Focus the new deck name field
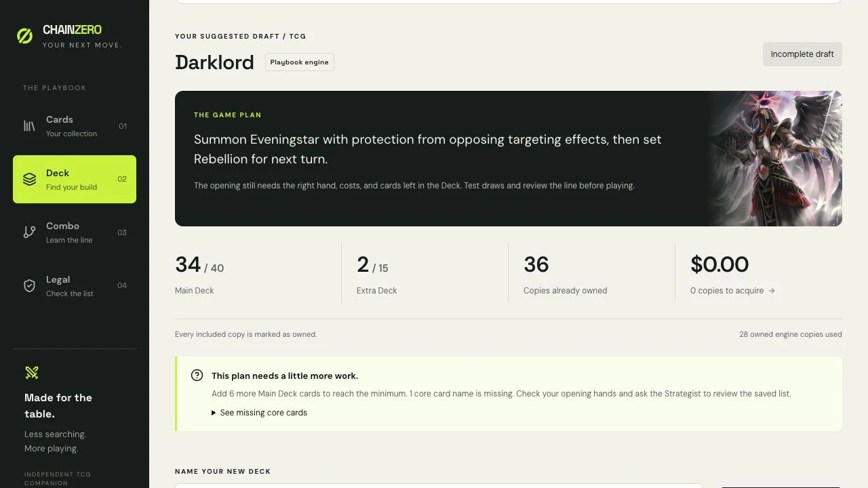Viewport: 868px width, 488px height. (439, 485)
